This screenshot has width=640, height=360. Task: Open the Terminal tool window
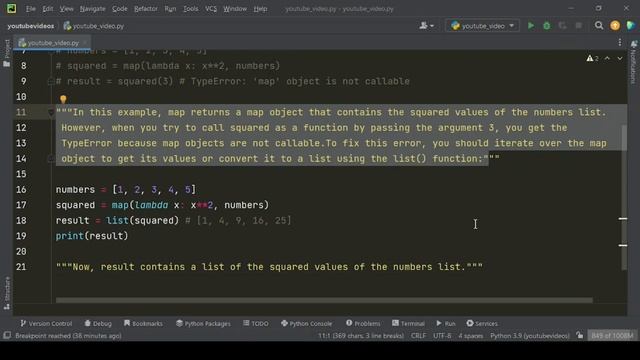click(x=408, y=323)
